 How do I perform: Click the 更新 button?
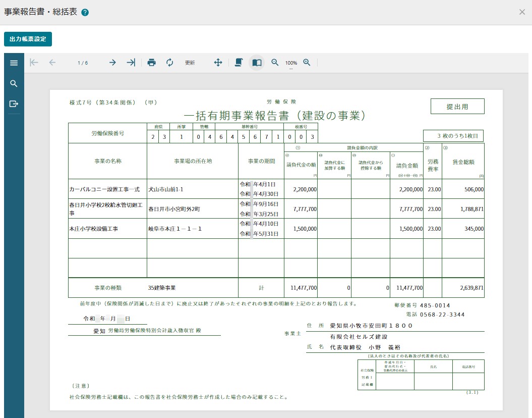(x=190, y=63)
